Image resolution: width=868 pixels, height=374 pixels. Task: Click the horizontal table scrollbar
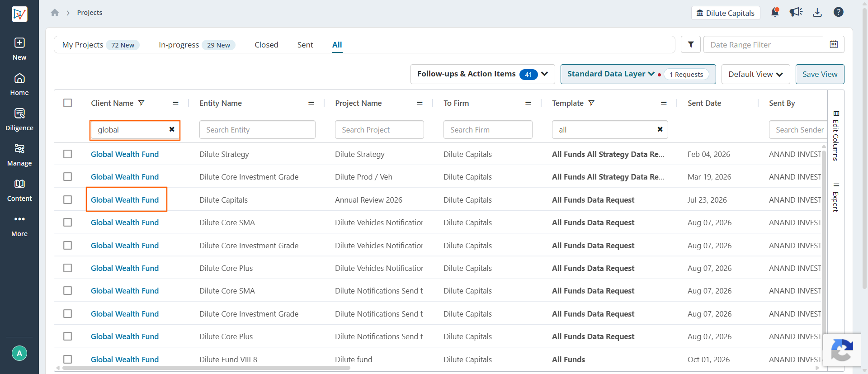pos(206,368)
